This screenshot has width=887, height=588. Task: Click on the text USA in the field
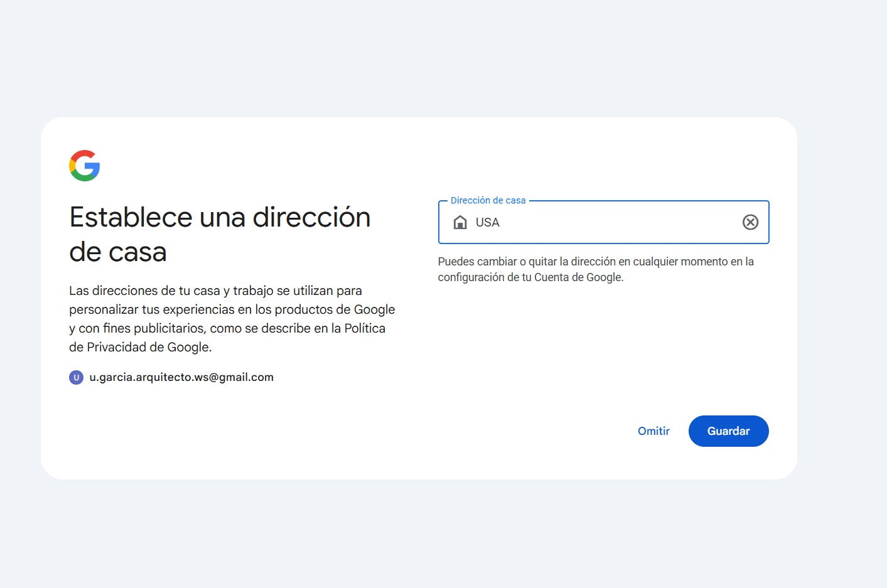487,222
